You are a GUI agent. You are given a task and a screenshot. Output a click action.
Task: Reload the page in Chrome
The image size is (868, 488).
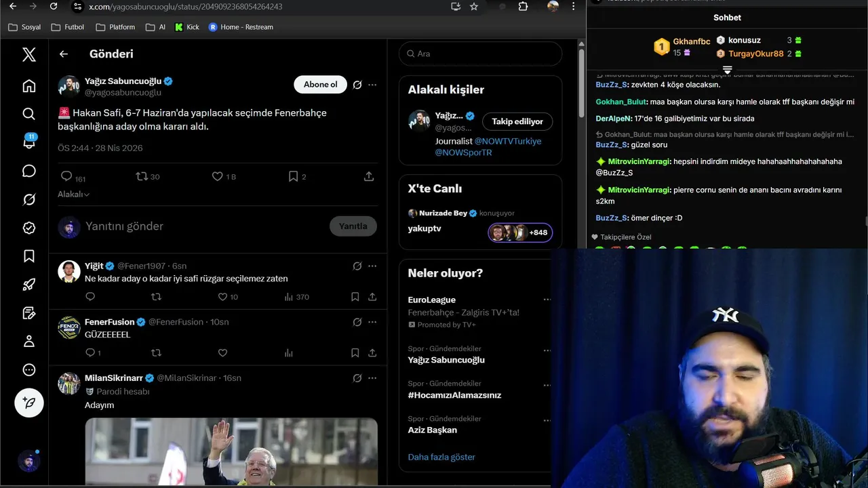tap(54, 6)
